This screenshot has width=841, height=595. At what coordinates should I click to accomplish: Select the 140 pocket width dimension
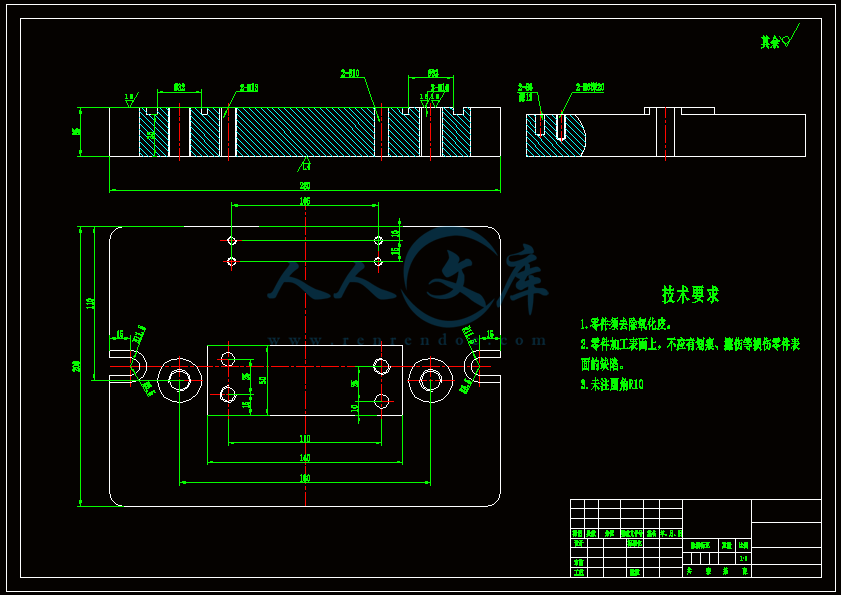(305, 458)
